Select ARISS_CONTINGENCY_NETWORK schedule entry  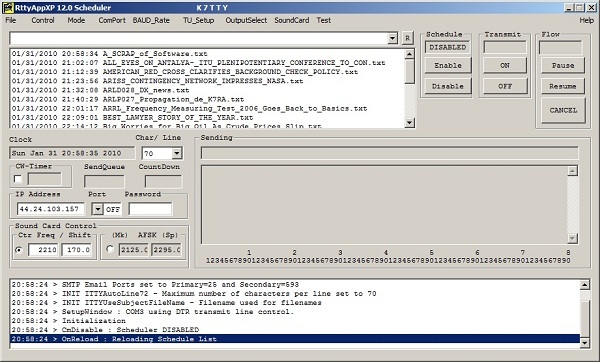click(x=208, y=81)
